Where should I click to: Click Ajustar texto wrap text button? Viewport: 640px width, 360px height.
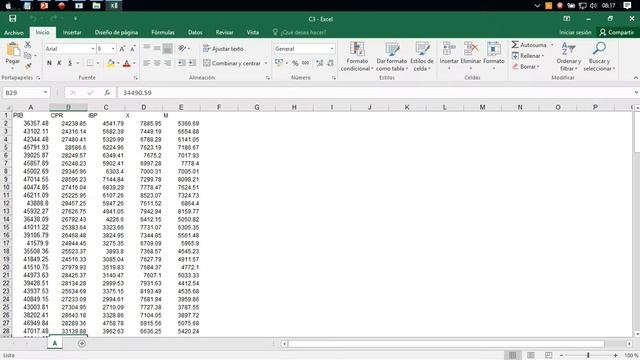point(223,49)
